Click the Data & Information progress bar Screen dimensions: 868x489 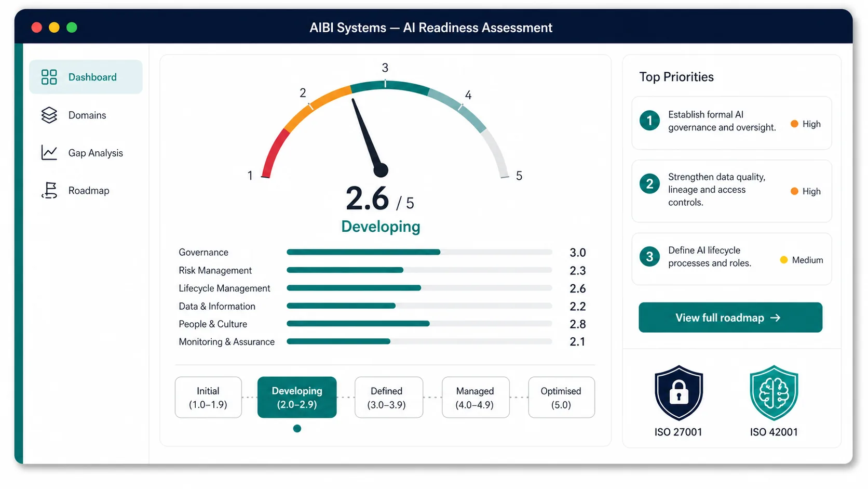point(419,306)
